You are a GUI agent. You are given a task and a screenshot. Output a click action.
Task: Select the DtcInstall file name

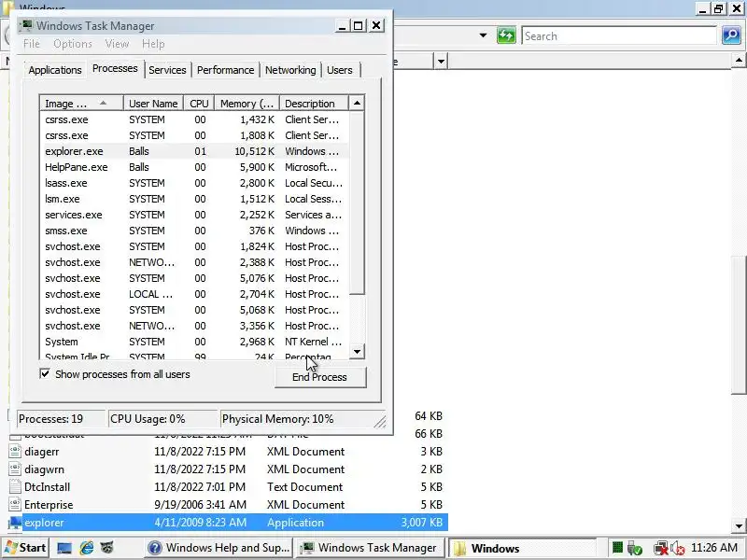pos(48,487)
